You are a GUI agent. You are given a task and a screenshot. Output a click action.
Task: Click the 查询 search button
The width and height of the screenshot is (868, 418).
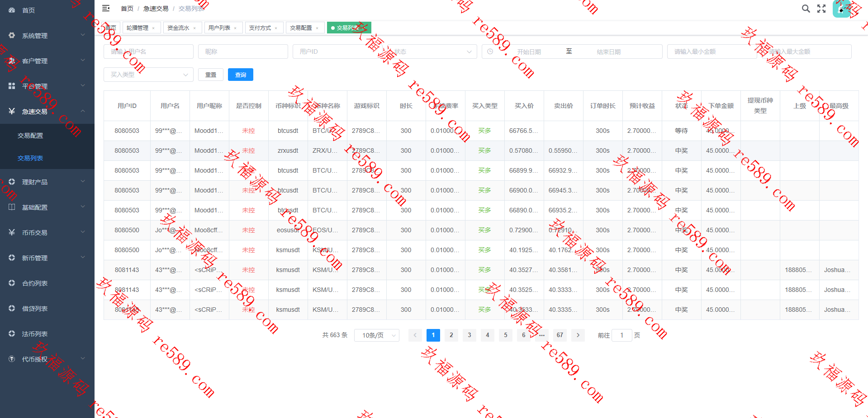pos(241,75)
